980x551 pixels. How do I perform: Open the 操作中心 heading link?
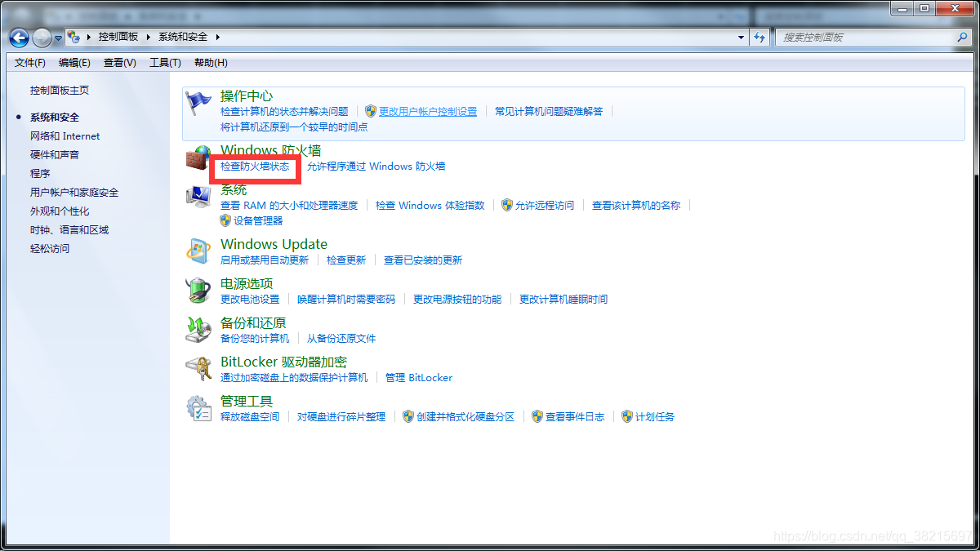(247, 96)
